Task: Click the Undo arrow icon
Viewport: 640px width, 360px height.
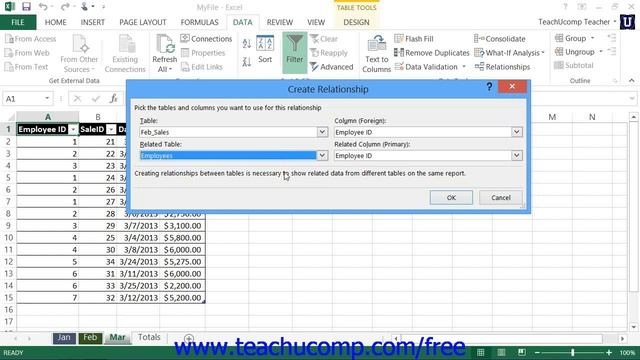Action: click(43, 7)
